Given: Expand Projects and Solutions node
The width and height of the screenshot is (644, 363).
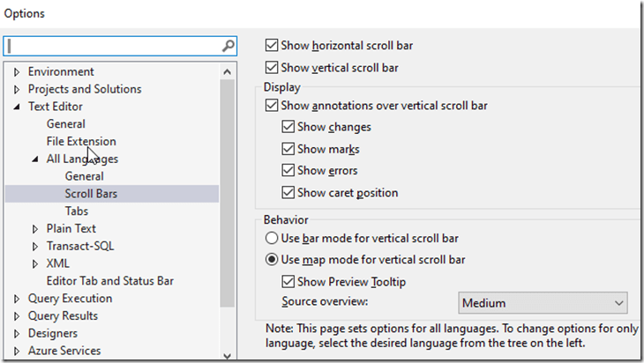Looking at the screenshot, I should (17, 89).
